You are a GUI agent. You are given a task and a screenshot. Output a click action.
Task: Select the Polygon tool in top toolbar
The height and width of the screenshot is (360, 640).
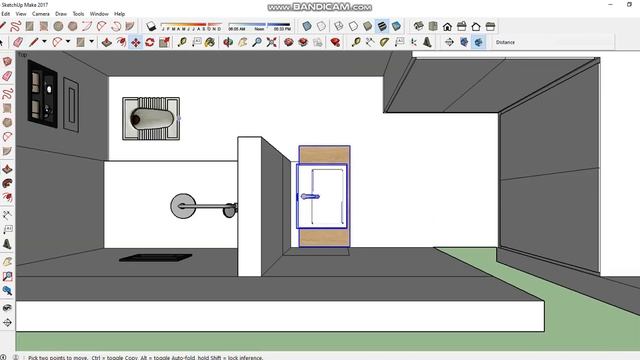click(x=73, y=27)
